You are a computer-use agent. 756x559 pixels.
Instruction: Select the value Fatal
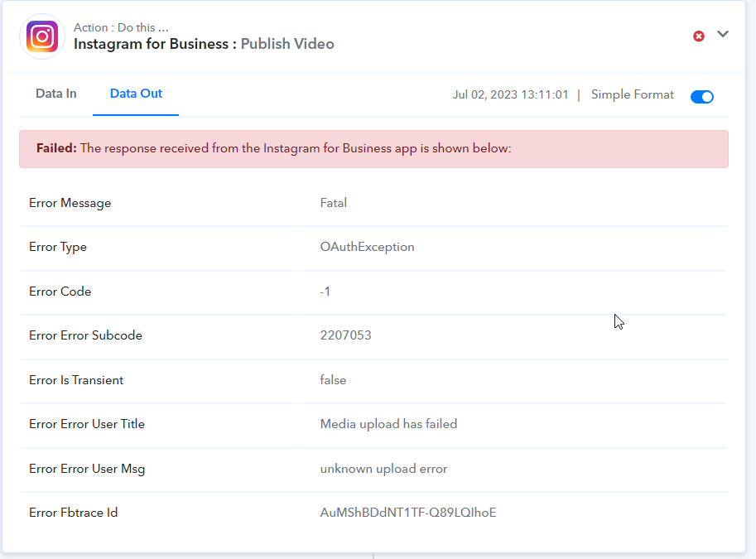tap(333, 203)
